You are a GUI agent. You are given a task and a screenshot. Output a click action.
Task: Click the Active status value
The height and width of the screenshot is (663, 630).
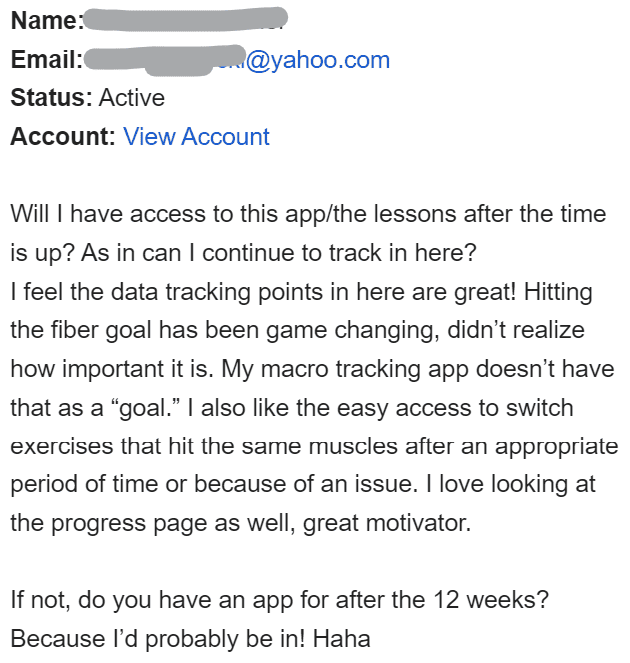click(x=132, y=98)
